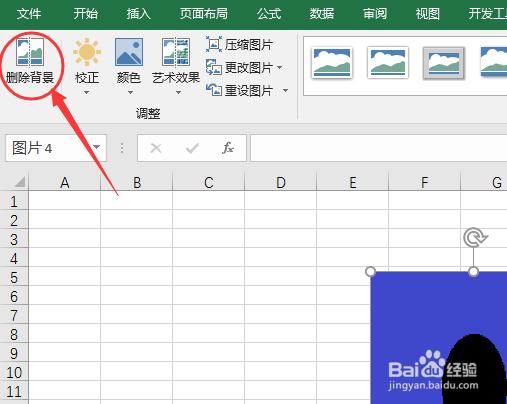Viewport: 507px width, 404px height.
Task: Open the 艺术效果 artistic effects icon
Action: (176, 52)
